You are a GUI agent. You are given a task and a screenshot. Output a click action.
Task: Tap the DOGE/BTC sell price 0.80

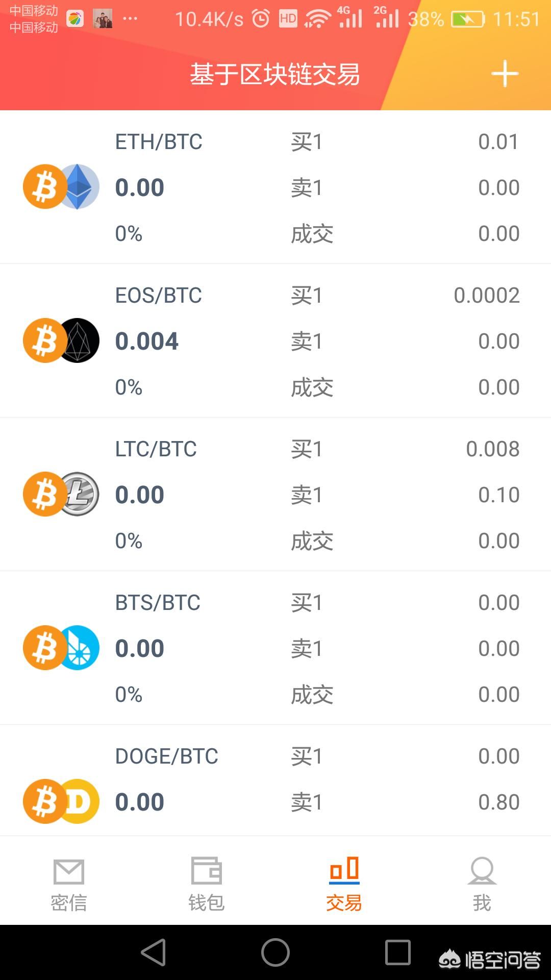click(498, 802)
